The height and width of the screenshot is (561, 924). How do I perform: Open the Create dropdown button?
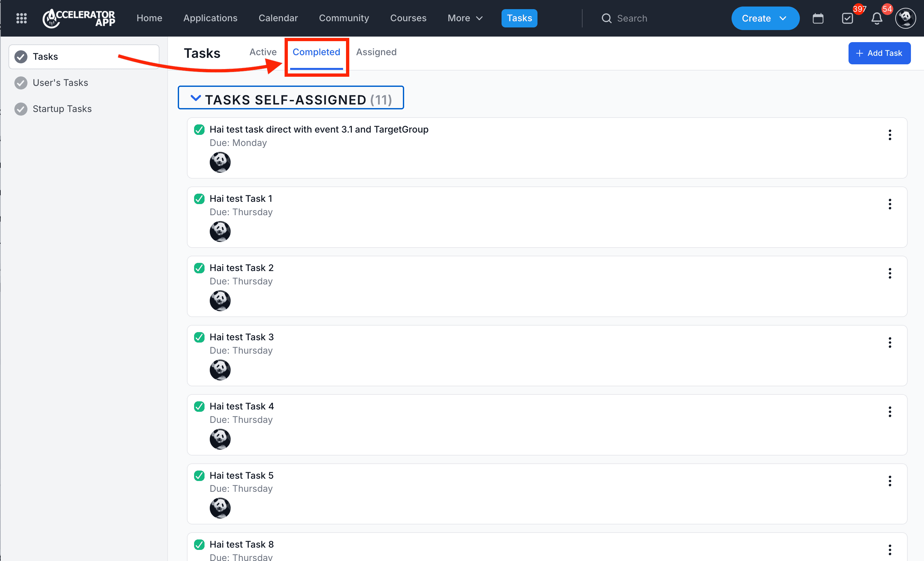(x=765, y=18)
